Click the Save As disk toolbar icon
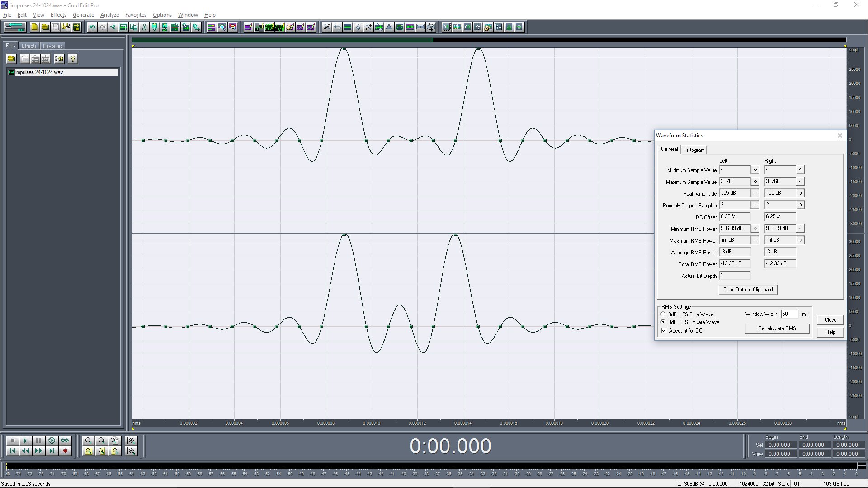Image resolution: width=868 pixels, height=488 pixels. tap(66, 27)
